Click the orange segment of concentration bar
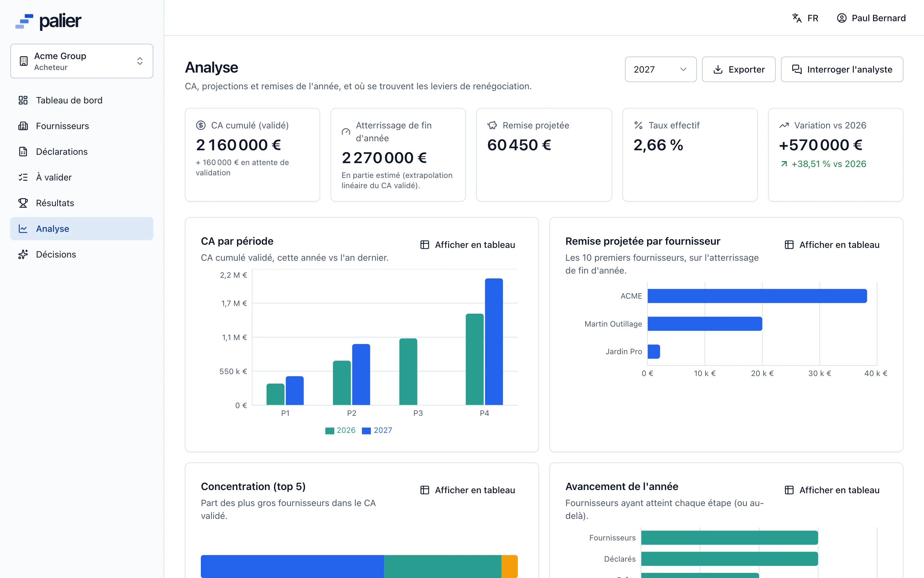 pos(509,566)
